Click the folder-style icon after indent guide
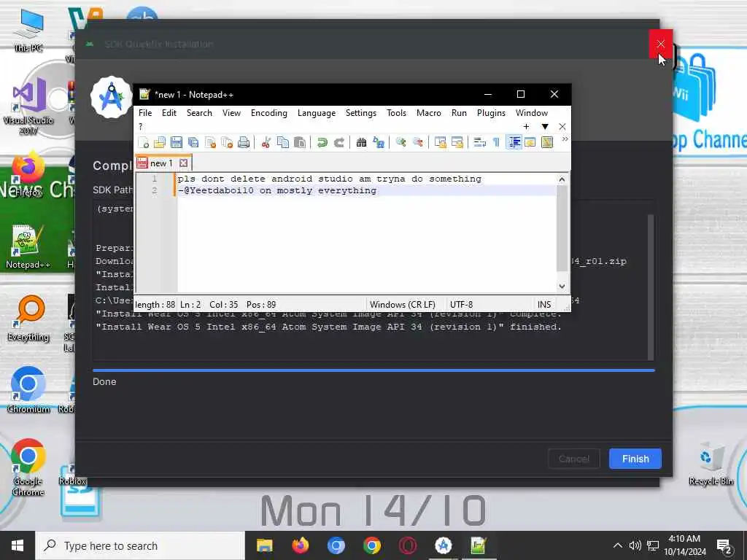Viewport: 747px width, 560px height. pos(530,142)
